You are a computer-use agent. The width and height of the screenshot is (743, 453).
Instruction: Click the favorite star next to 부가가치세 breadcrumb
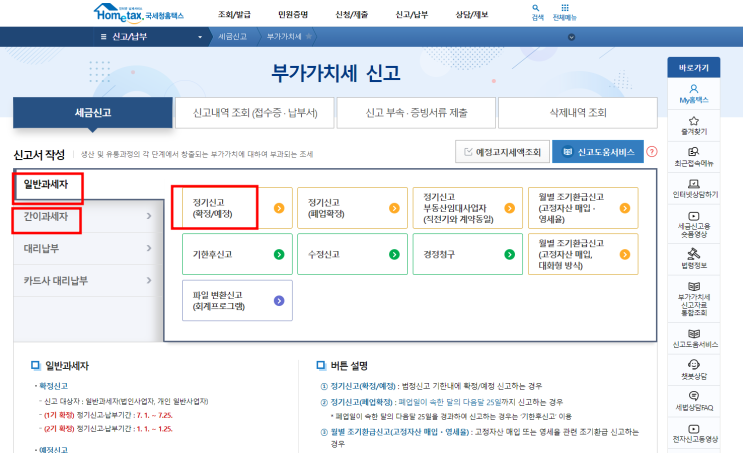click(x=308, y=36)
